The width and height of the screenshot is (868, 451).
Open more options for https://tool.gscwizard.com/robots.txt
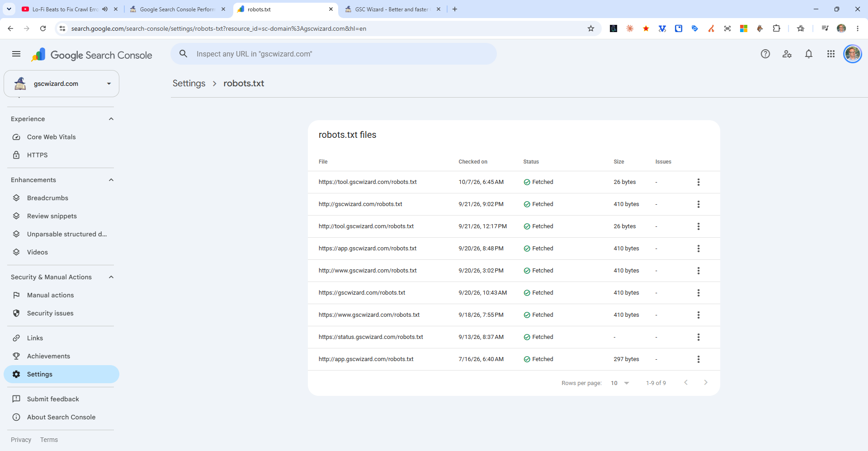point(698,182)
